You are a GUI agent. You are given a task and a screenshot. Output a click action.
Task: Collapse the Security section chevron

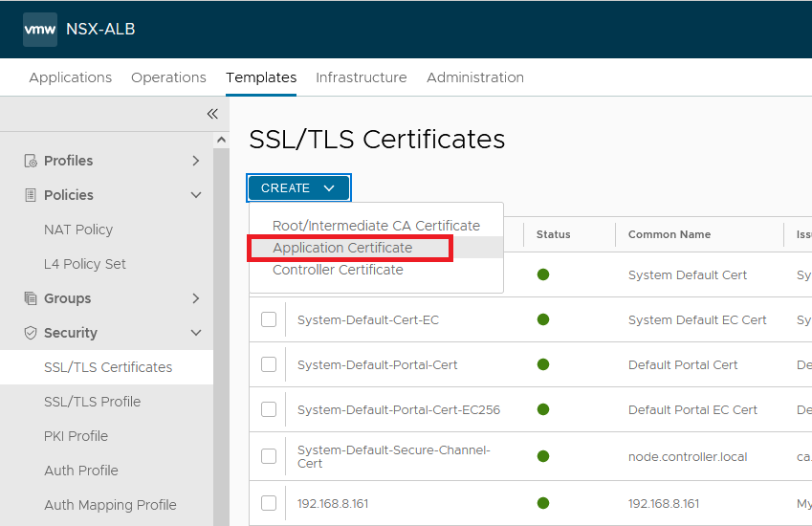[196, 333]
